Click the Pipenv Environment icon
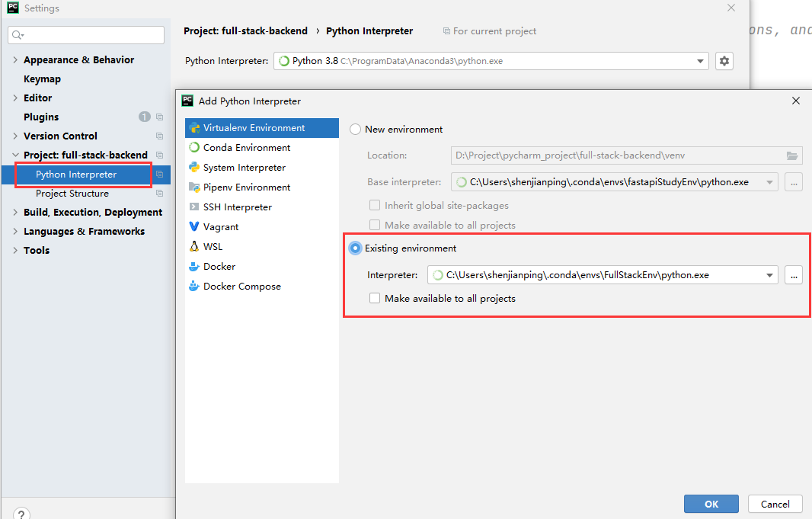 [x=194, y=187]
